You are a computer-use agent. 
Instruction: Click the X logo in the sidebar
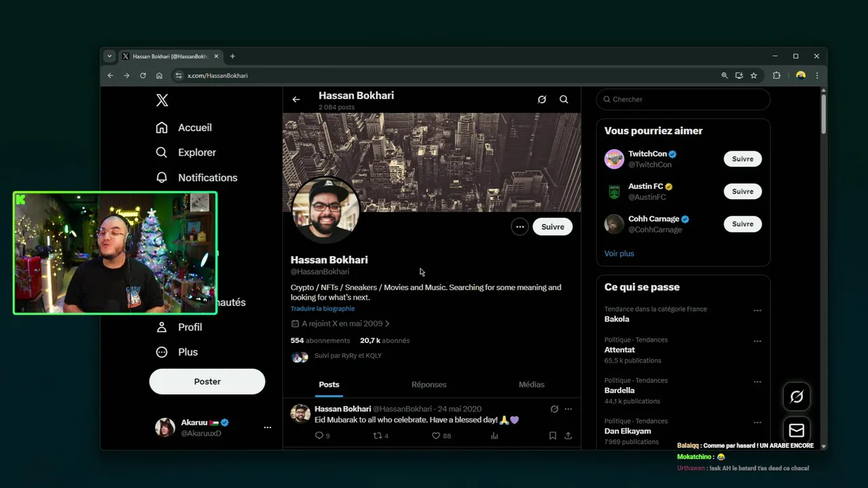tap(162, 100)
